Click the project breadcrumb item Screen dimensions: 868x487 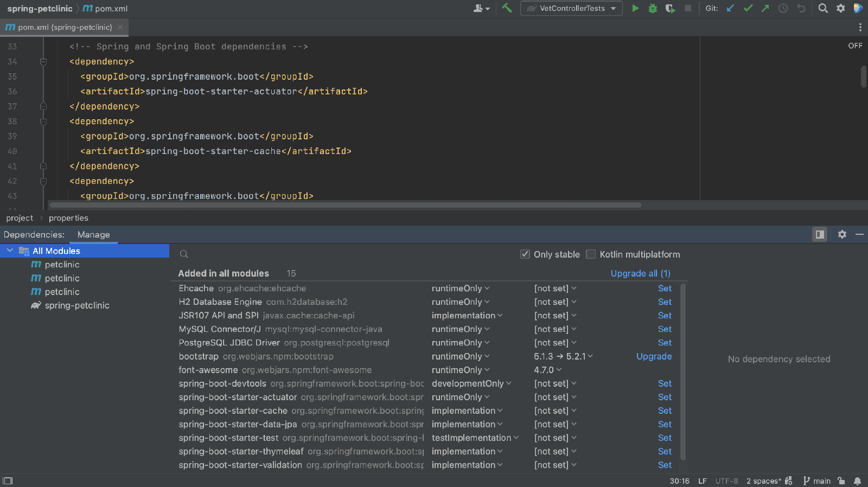point(20,217)
